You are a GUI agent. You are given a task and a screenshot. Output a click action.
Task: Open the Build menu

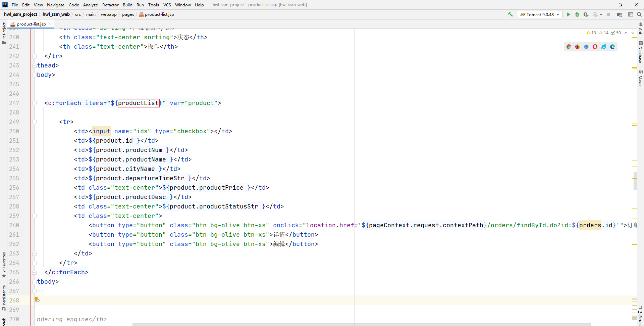tap(127, 5)
